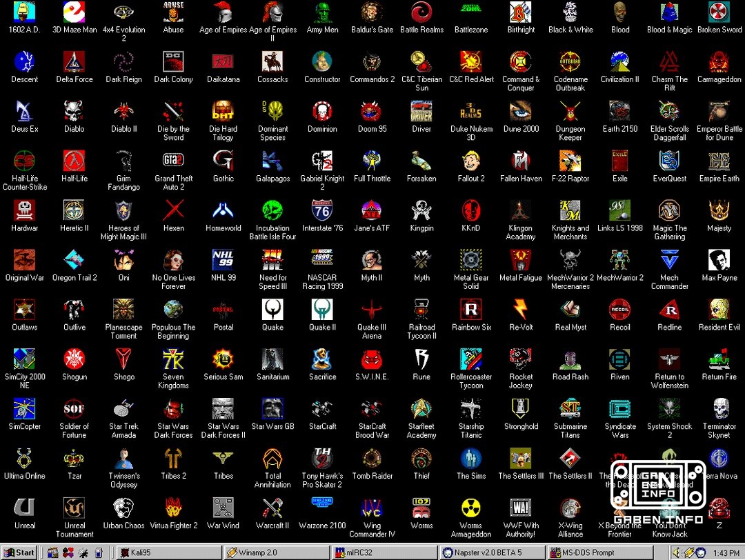Switch to MS-DOS Prompt taskbar button
This screenshot has height=560, width=745.
(x=601, y=552)
